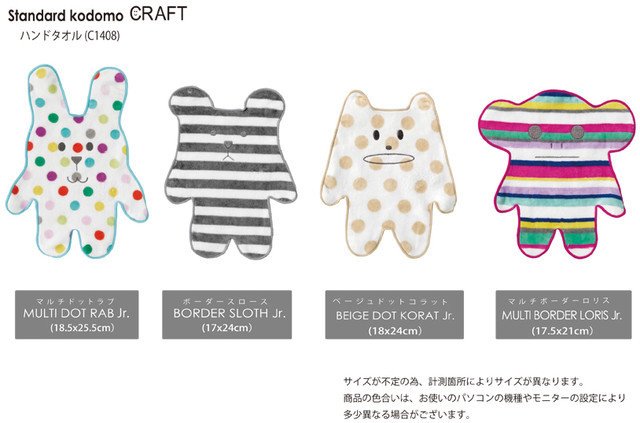Click the sloth towel's face
Screen dimensions: 640x423
(228, 144)
